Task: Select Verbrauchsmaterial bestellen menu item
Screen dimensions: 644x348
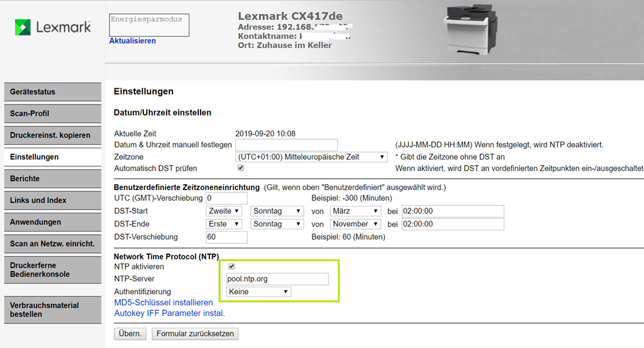Action: coord(52,310)
